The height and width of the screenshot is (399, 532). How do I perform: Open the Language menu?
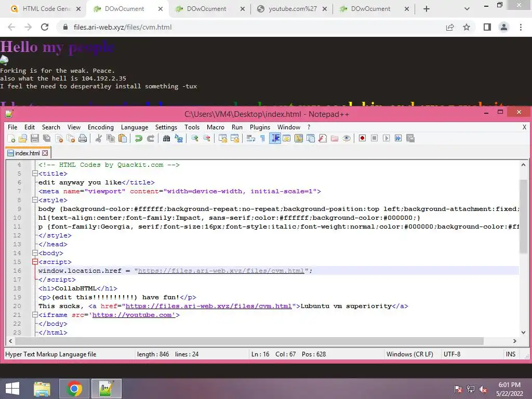tap(135, 127)
